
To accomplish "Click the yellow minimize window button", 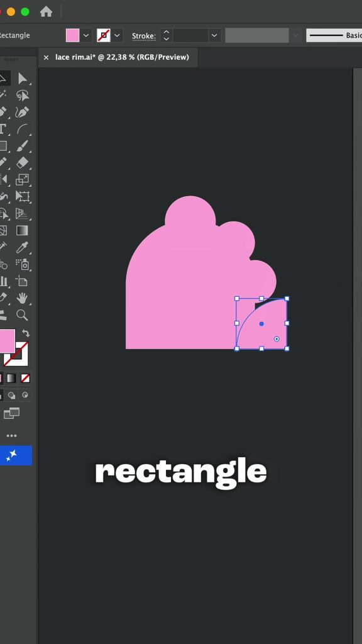I will 11,11.
